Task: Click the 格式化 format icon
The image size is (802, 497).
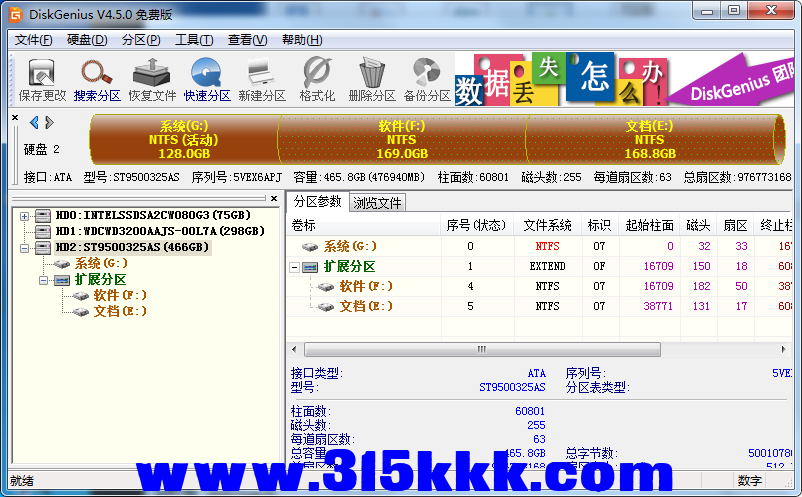Action: pos(317,72)
